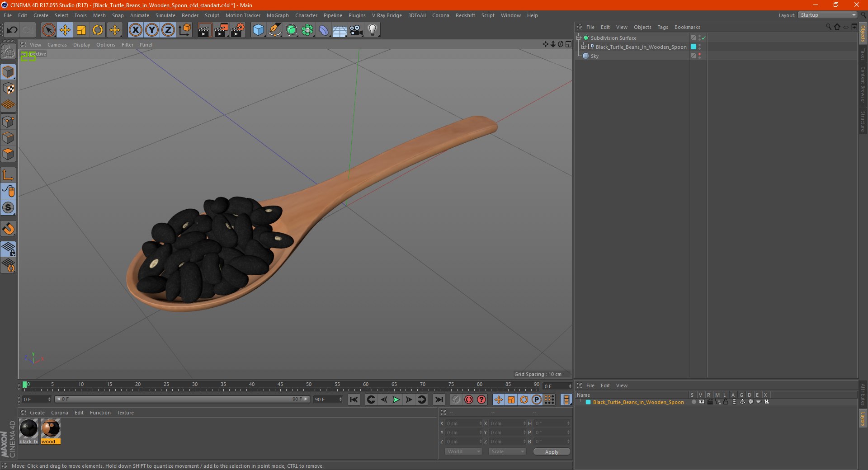Select the Live Selection tool

point(48,30)
